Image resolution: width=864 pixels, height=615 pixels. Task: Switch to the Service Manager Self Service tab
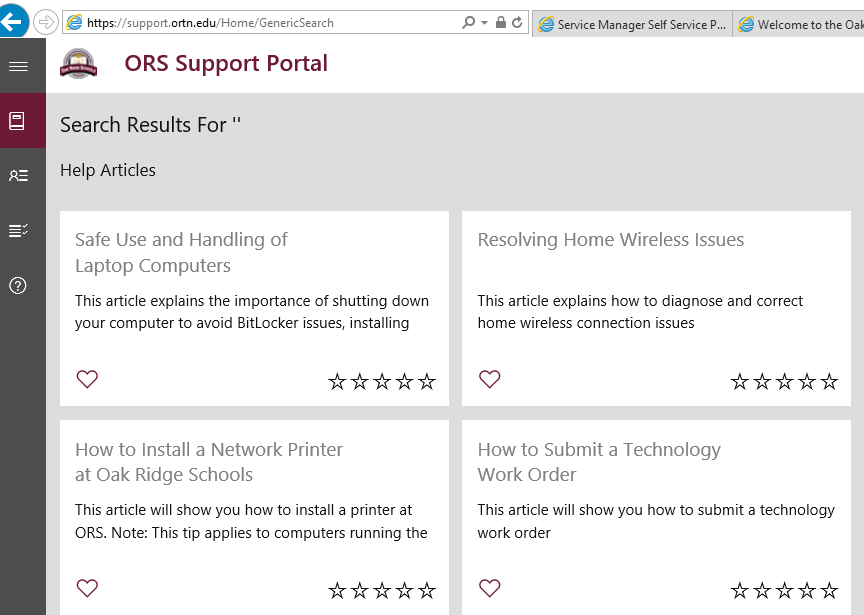pyautogui.click(x=632, y=22)
